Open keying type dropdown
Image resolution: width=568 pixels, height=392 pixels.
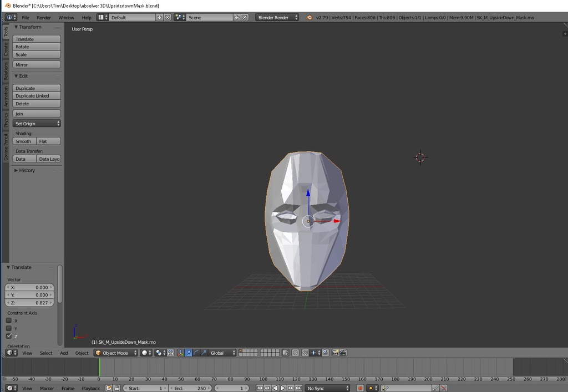click(x=373, y=388)
